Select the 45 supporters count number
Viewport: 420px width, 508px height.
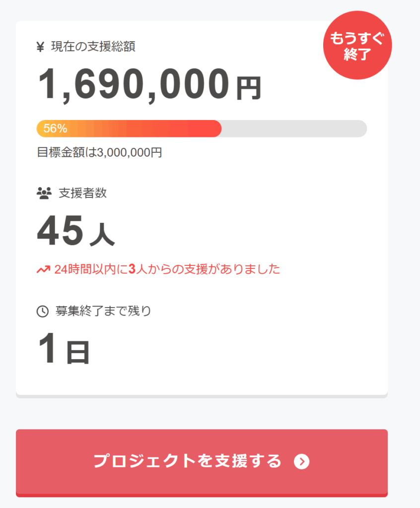60,232
